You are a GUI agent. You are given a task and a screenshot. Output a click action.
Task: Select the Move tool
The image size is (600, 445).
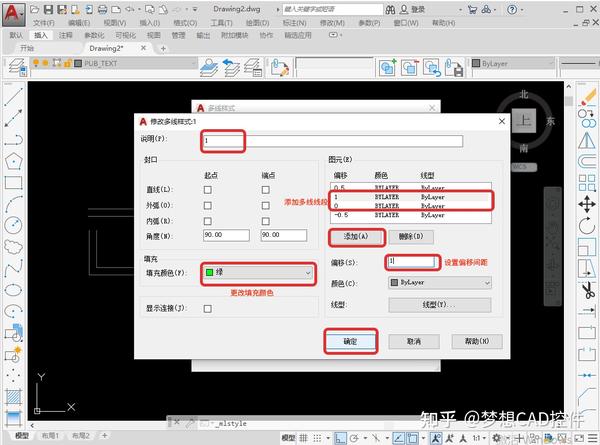click(587, 204)
